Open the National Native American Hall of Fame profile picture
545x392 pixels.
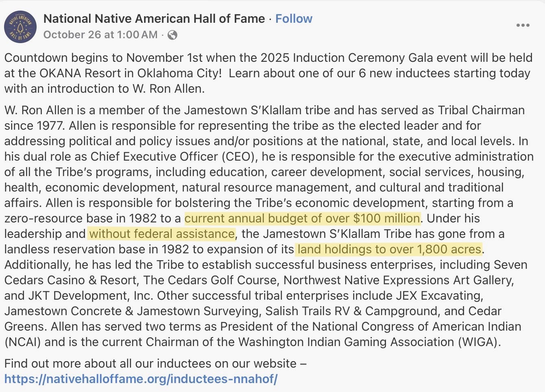pyautogui.click(x=20, y=27)
